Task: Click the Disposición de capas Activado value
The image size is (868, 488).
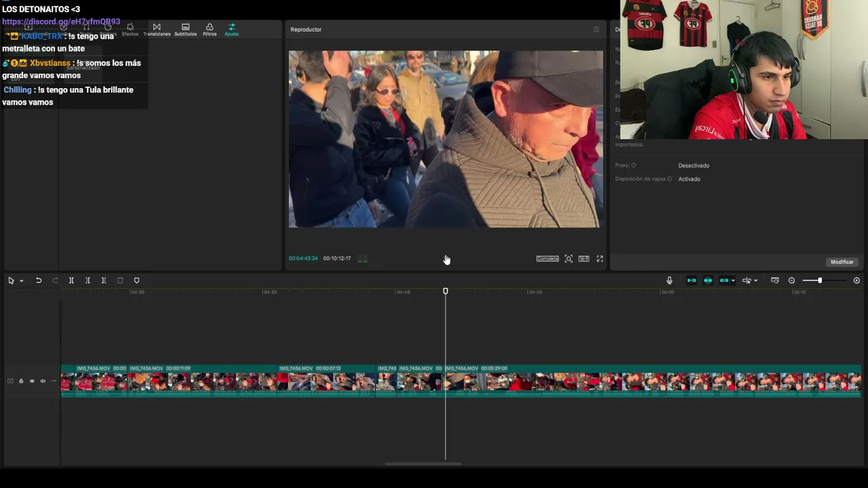Action: click(x=689, y=179)
